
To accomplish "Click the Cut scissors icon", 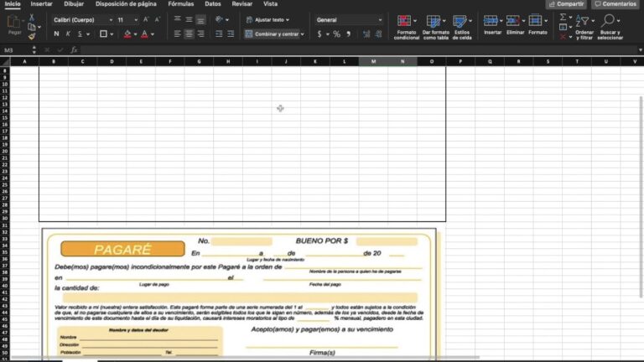I will pyautogui.click(x=31, y=18).
